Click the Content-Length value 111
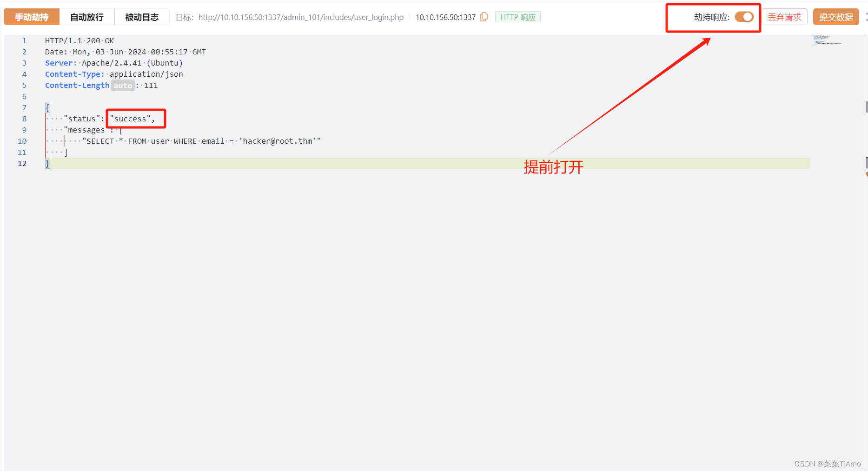Screen dimensions: 868x472 (151, 86)
